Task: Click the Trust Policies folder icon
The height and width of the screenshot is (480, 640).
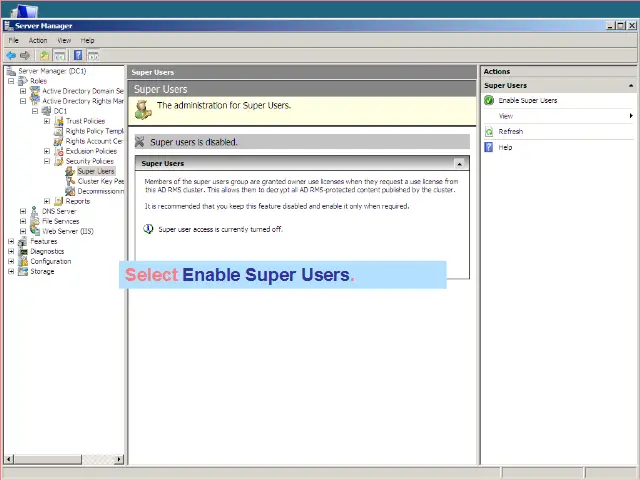Action: coord(59,121)
